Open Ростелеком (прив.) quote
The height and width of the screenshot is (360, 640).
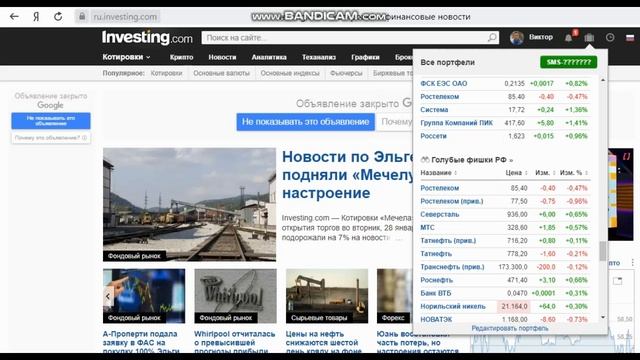pyautogui.click(x=451, y=201)
